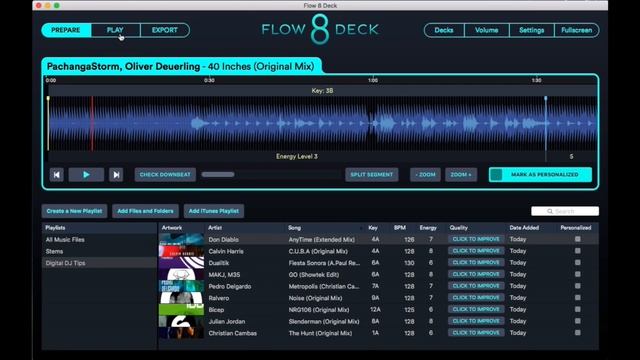Sort by the Artist column header

click(x=215, y=228)
